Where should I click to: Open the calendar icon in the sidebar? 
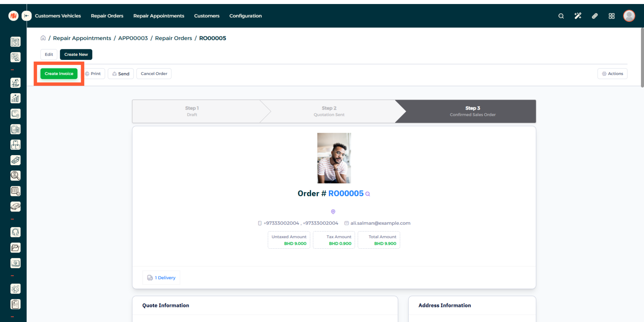click(x=15, y=191)
